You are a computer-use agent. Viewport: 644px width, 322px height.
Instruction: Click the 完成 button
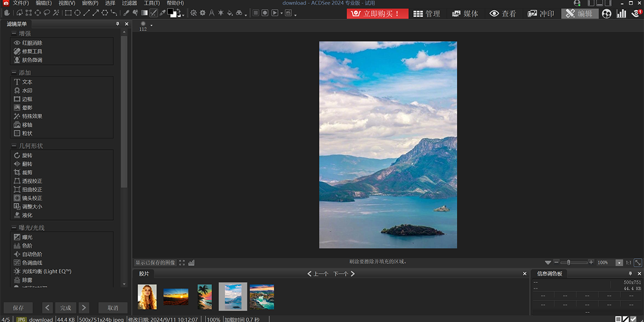pos(65,308)
